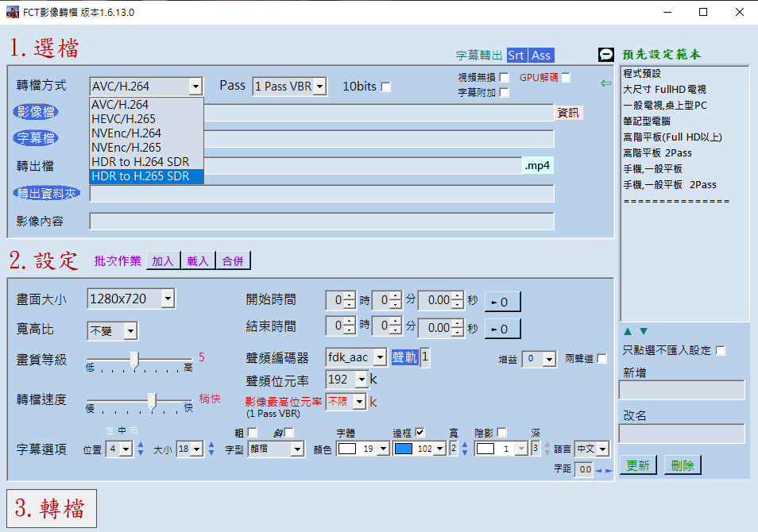Open 畫面大小 1280x720 dropdown
This screenshot has height=532, width=758.
(168, 299)
